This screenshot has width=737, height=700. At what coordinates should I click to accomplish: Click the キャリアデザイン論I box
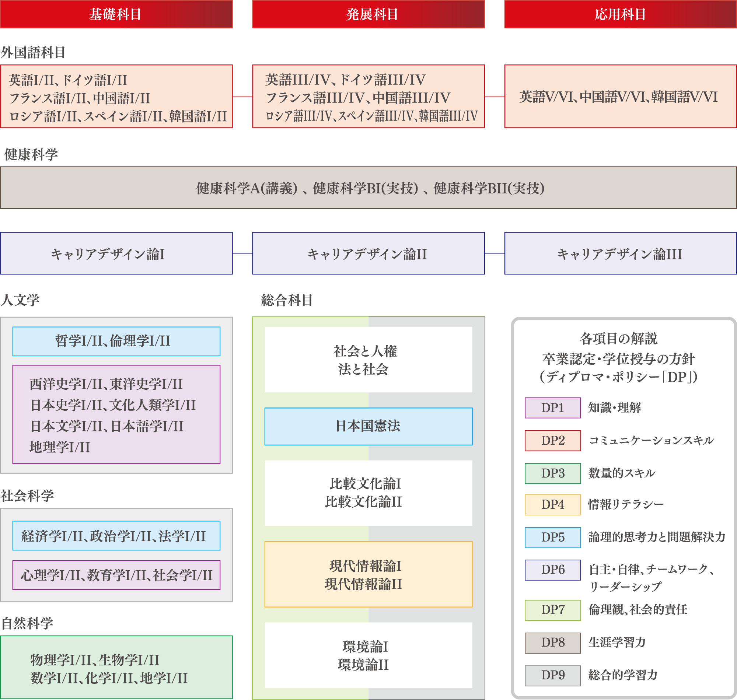(116, 253)
